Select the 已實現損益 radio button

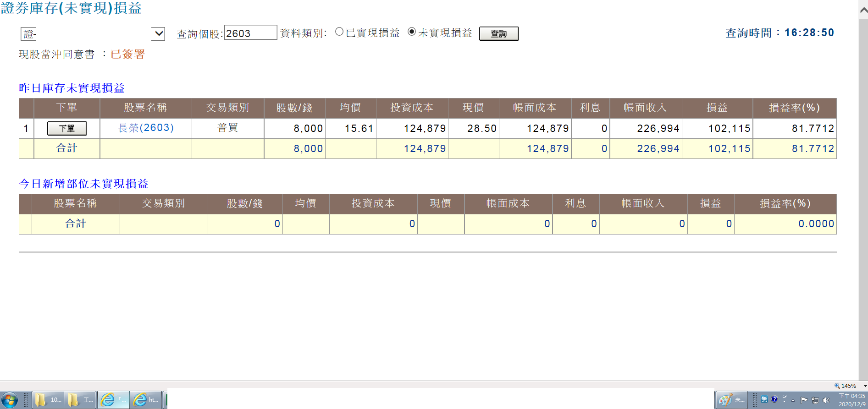click(x=339, y=32)
